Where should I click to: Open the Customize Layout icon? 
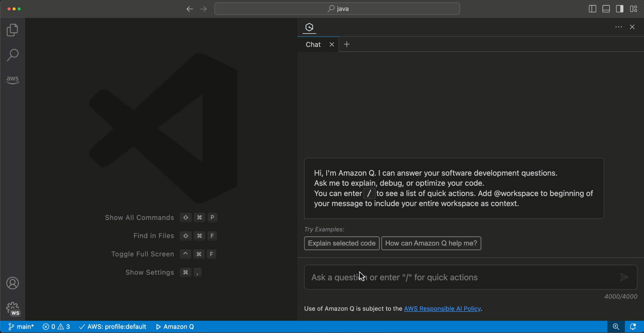(634, 9)
